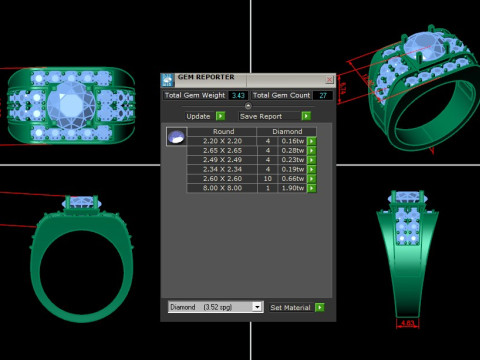Click the quantity 10 cell
Image resolution: width=480 pixels, height=360 pixels.
click(268, 179)
